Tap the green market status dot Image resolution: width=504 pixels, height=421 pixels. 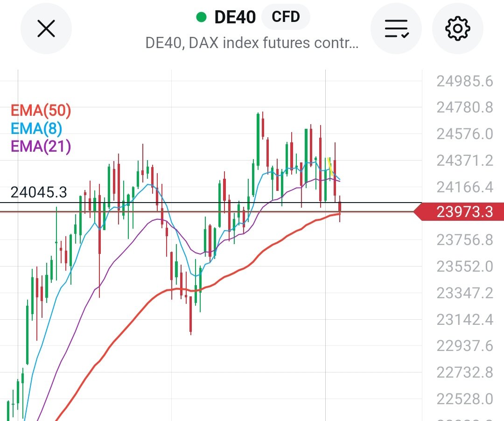(201, 17)
